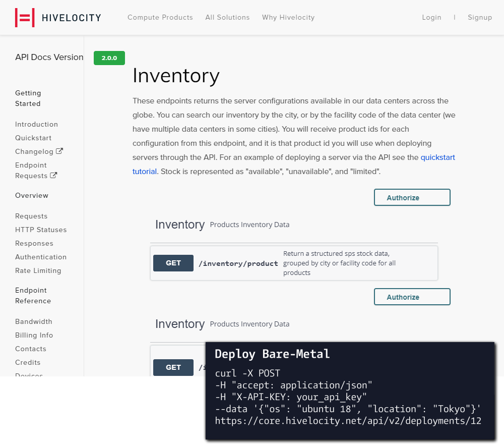The width and height of the screenshot is (504, 444).
Task: Open the Billing Info endpoint reference
Action: tap(34, 335)
